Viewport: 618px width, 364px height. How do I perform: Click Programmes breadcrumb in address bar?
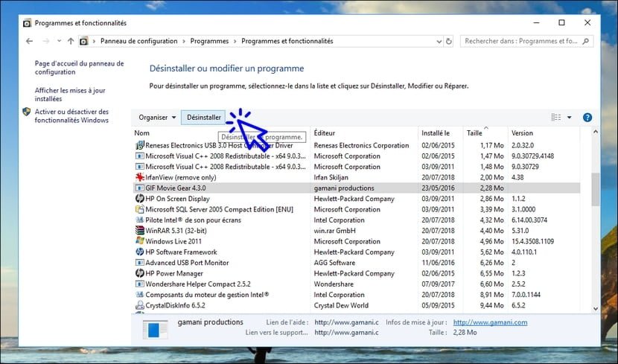tap(209, 41)
